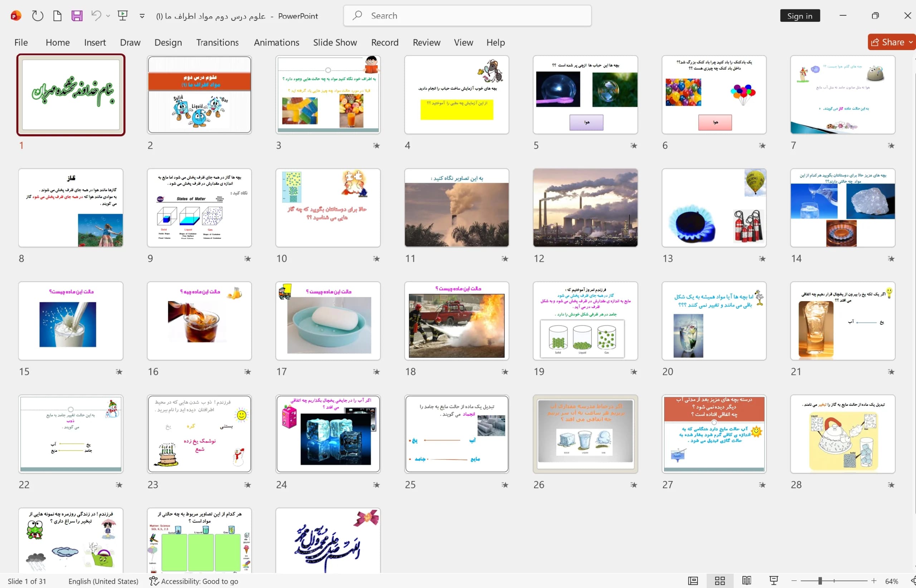The image size is (916, 588).
Task: Expand the Share button dropdown arrow
Action: tap(911, 42)
